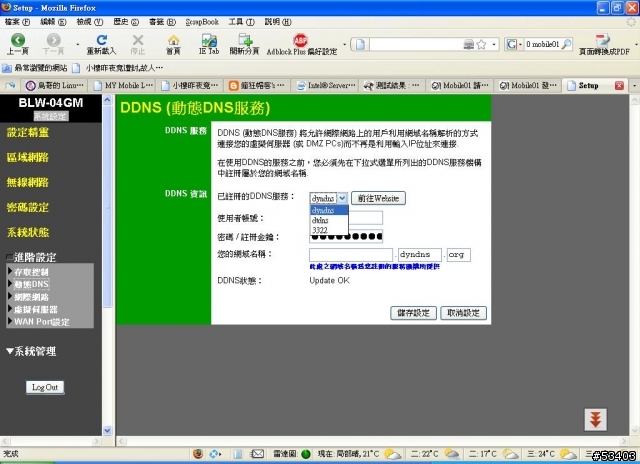This screenshot has height=464, width=640.
Task: Open the 歷史 (History) menu
Action: tap(126, 22)
